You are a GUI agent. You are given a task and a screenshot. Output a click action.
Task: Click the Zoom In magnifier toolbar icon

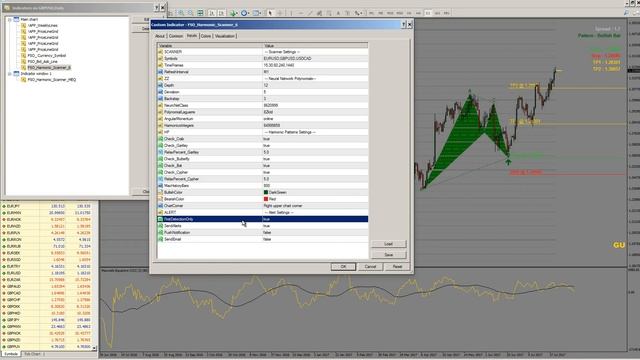click(181, 13)
